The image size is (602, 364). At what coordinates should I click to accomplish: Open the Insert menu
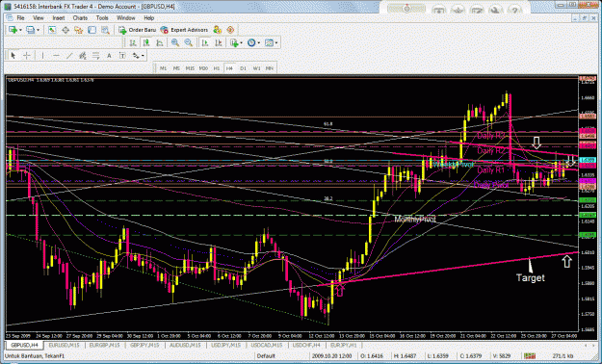coord(59,18)
